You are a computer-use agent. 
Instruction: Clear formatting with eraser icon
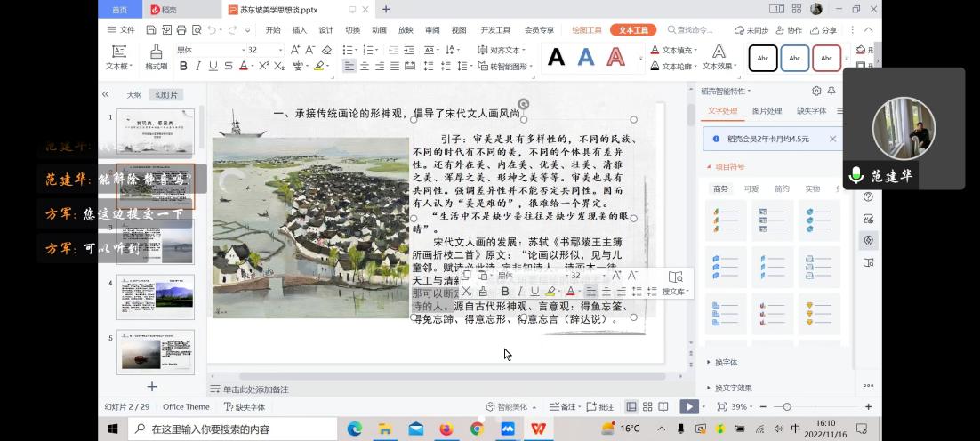coord(326,50)
